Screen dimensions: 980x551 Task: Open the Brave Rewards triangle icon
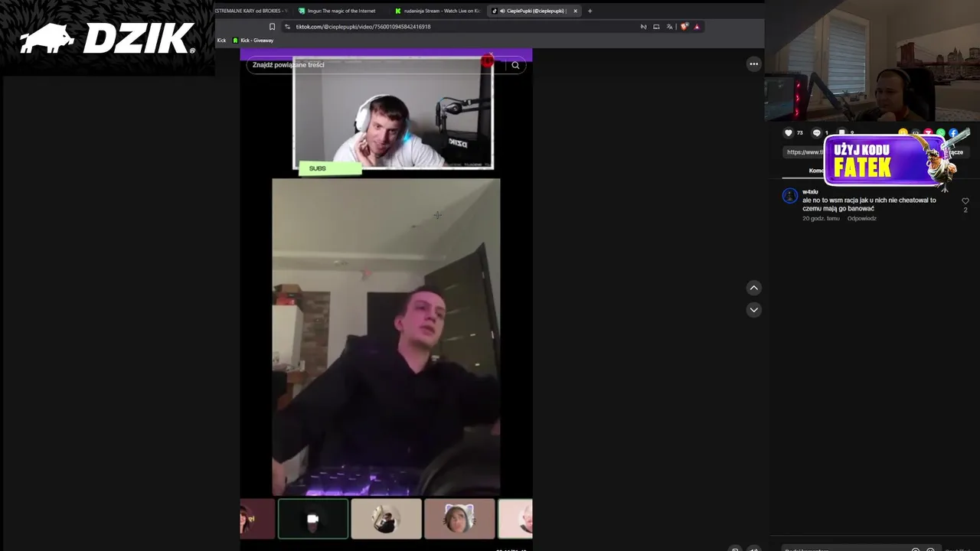[697, 27]
